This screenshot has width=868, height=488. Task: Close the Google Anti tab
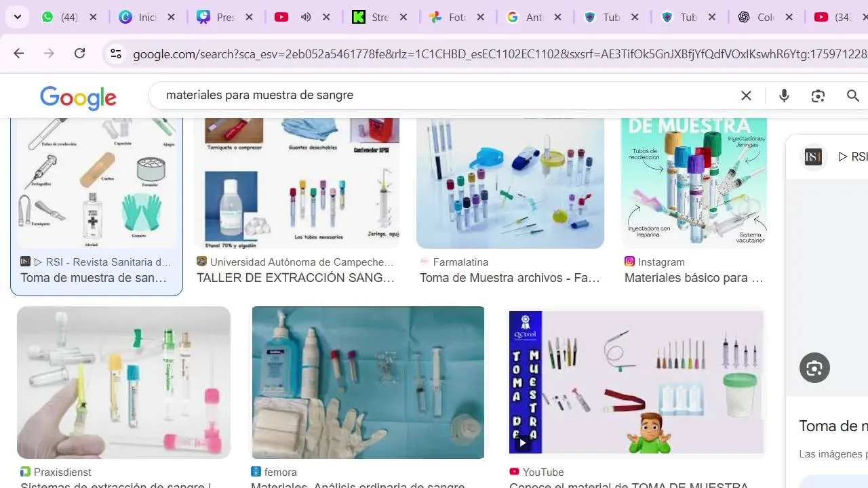tap(558, 17)
